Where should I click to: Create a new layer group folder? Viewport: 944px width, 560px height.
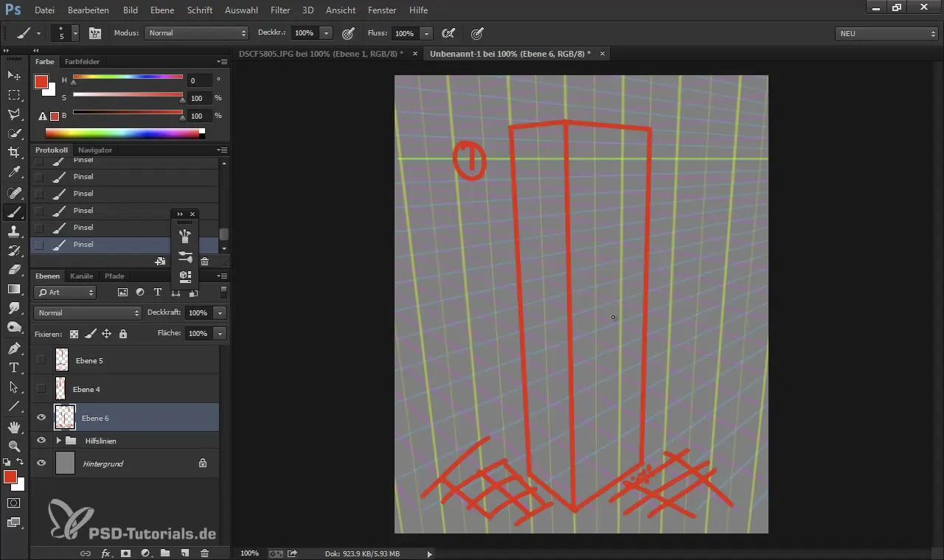[x=165, y=553]
